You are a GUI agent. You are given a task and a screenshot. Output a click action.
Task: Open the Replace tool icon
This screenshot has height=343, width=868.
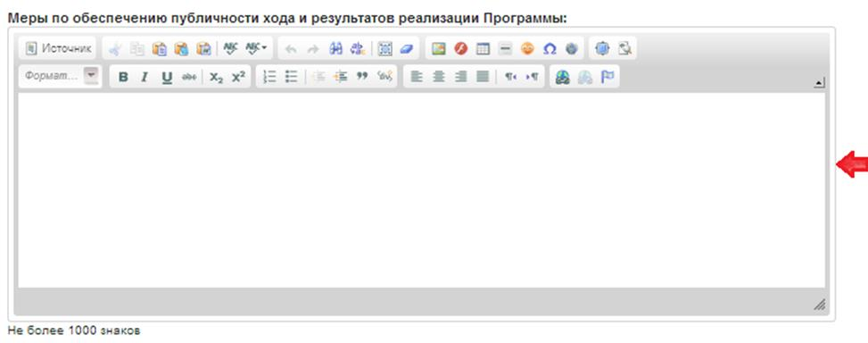358,49
